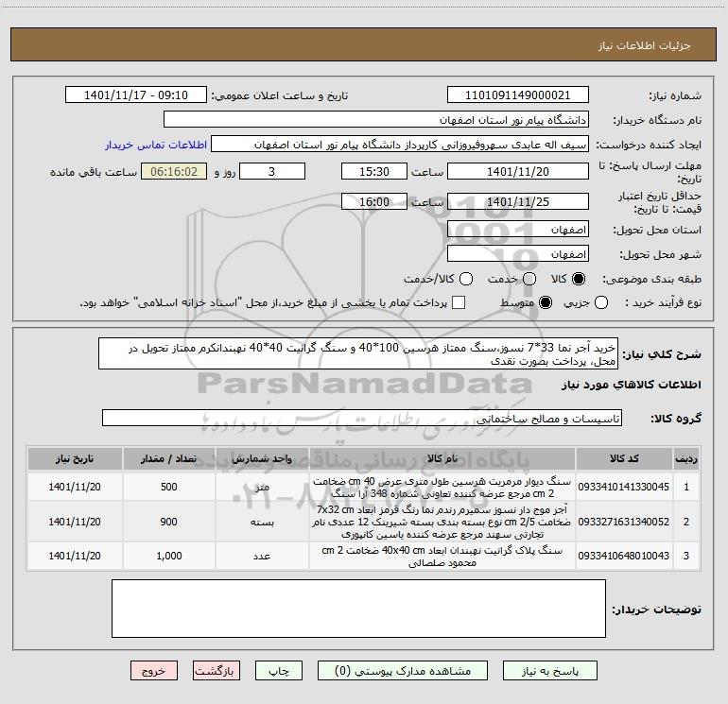The width and height of the screenshot is (728, 704).
Task: Click quantity 1,000 in row 3
Action: pos(168,556)
